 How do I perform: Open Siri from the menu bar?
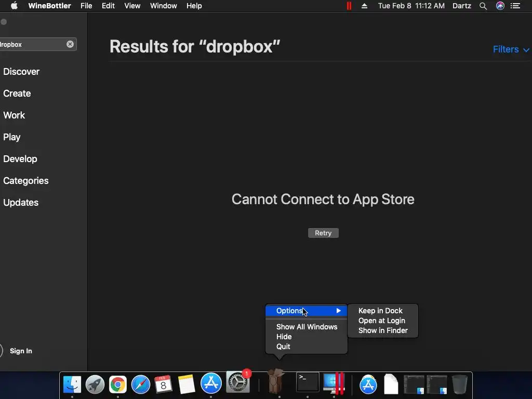pyautogui.click(x=500, y=6)
